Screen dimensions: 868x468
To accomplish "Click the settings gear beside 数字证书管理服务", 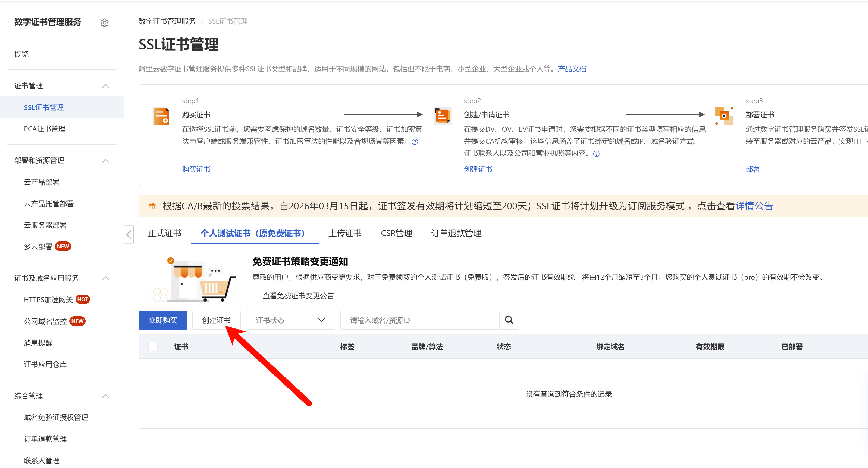I will tap(104, 23).
